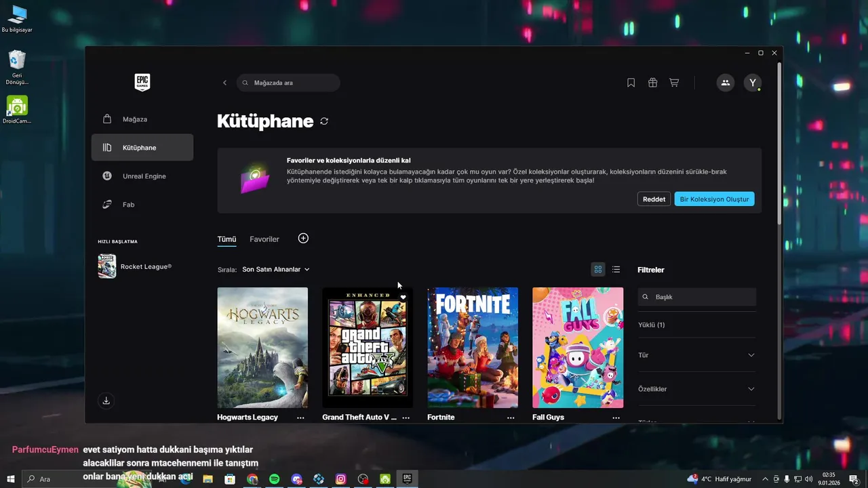Viewport: 868px width, 488px height.
Task: Open Hogwarts Legacy cover thumbnail
Action: (262, 348)
